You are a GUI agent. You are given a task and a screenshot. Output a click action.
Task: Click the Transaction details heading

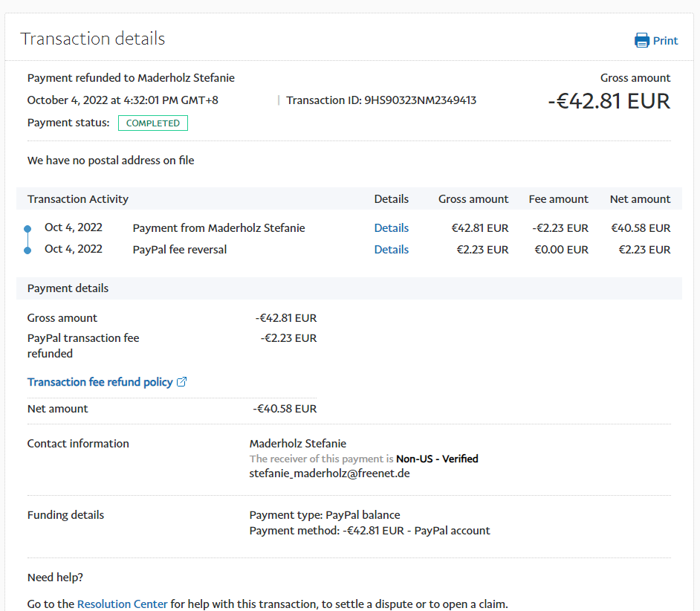pyautogui.click(x=93, y=39)
